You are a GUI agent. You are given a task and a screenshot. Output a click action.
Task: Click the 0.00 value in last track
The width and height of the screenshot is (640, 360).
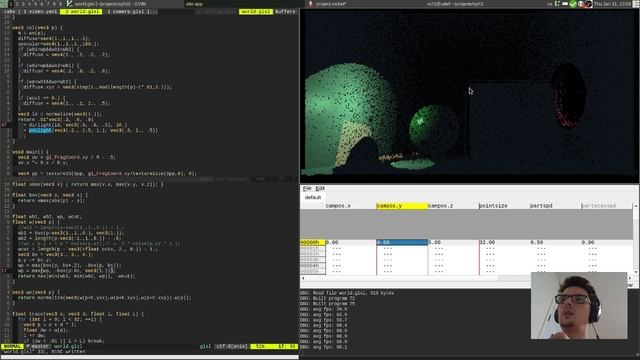pyautogui.click(x=588, y=242)
